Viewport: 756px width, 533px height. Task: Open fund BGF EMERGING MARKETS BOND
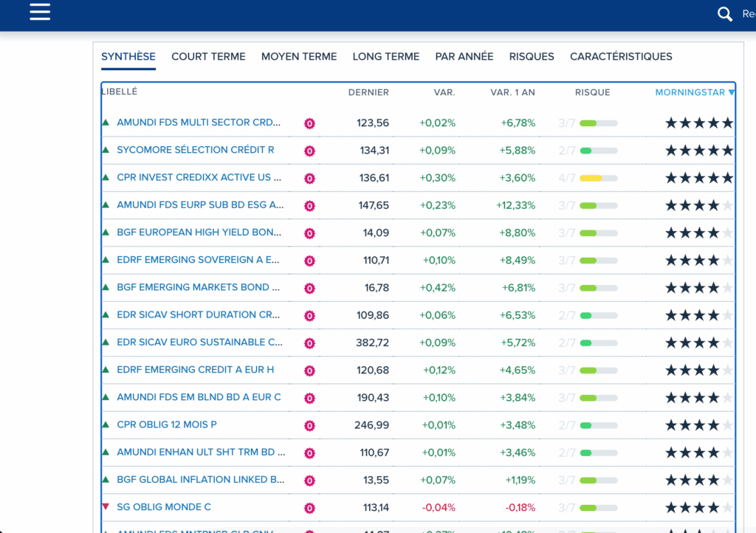coord(198,287)
